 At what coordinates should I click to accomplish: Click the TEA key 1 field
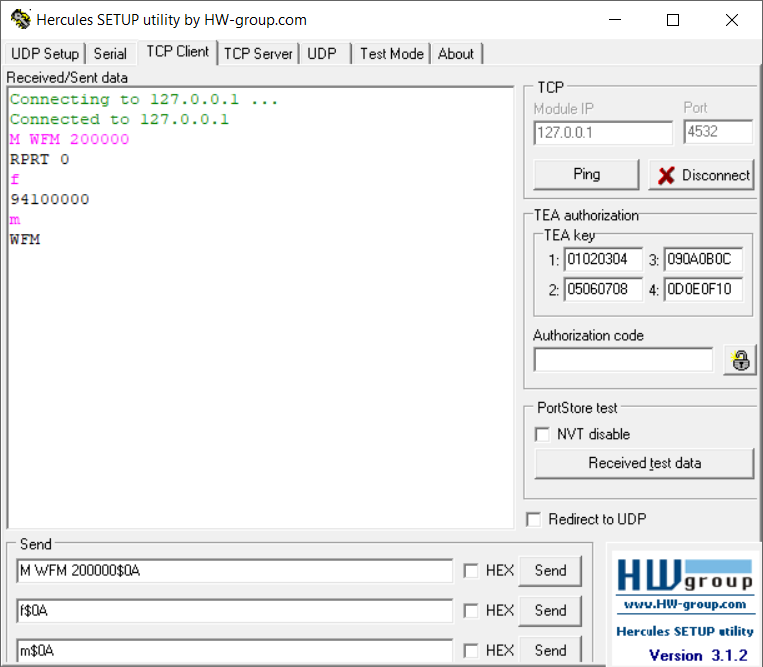click(x=602, y=260)
